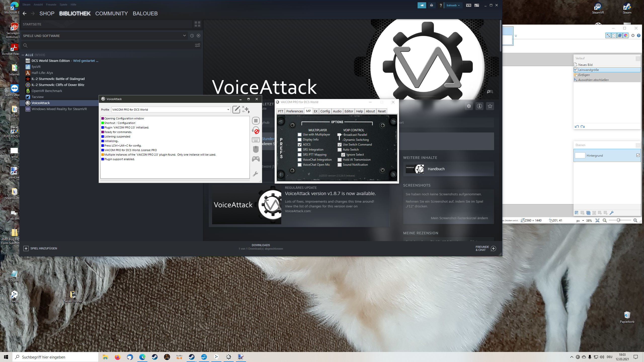Open the Audio tab in VAICOM PRO
The image size is (644, 362).
click(337, 111)
